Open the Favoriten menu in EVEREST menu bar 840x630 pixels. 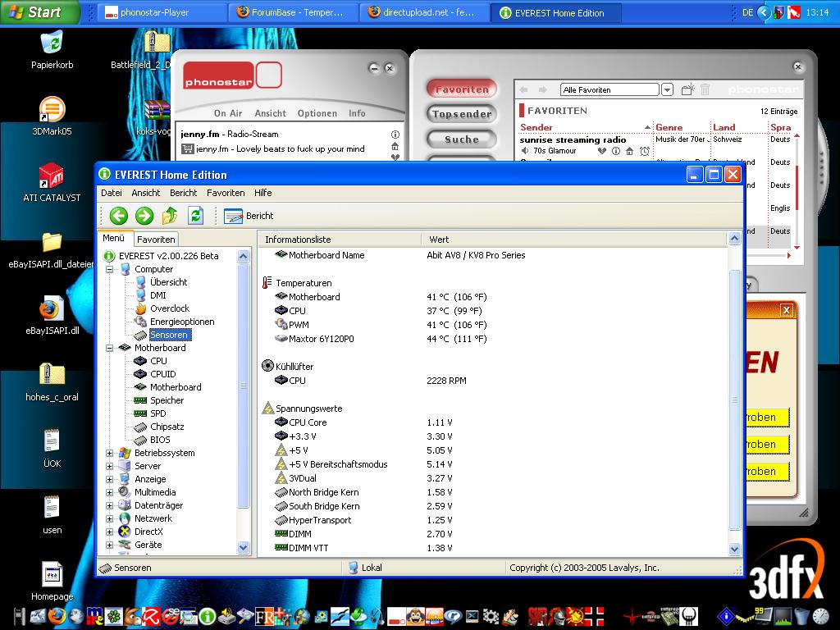pos(226,193)
